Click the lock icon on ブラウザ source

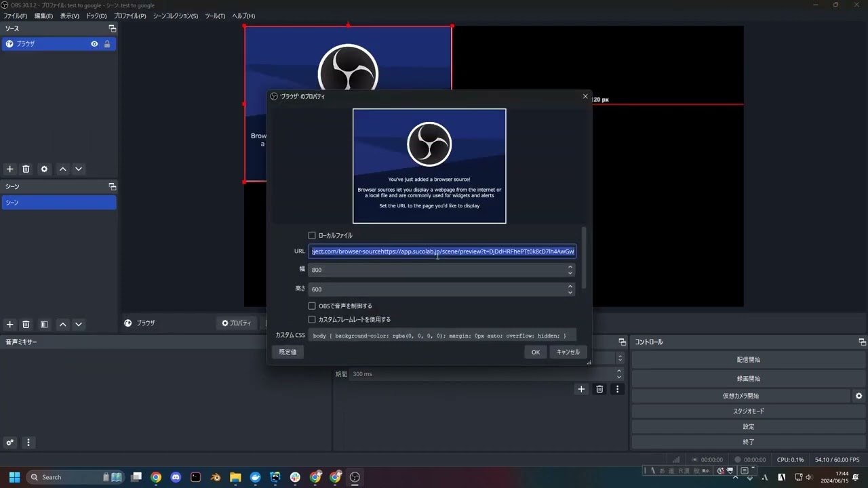(x=106, y=44)
